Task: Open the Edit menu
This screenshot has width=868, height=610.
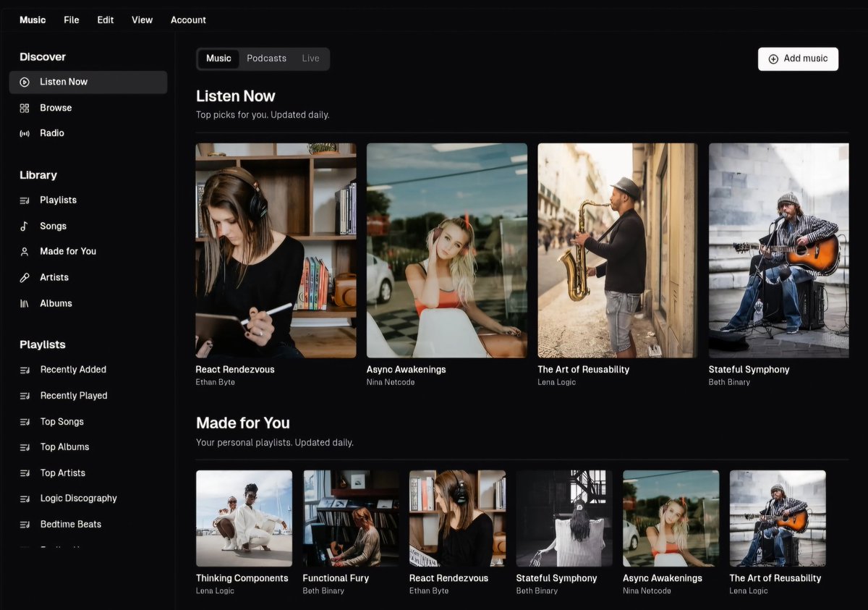Action: pyautogui.click(x=106, y=20)
